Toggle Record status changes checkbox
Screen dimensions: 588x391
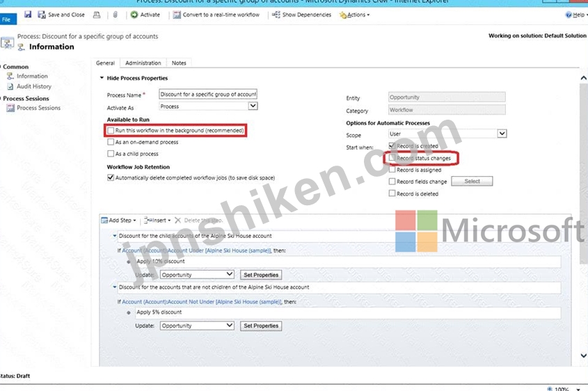392,158
